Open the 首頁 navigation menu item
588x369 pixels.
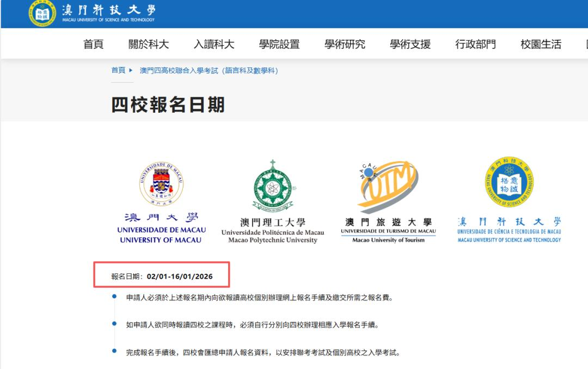pyautogui.click(x=93, y=45)
